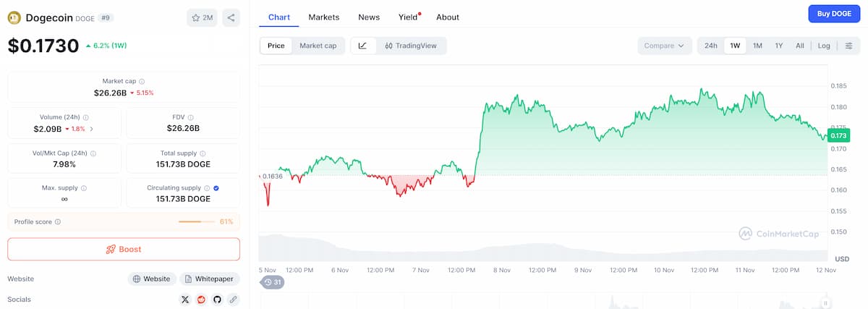
Task: Open Dogecoin's X (Twitter) social link
Action: click(185, 299)
